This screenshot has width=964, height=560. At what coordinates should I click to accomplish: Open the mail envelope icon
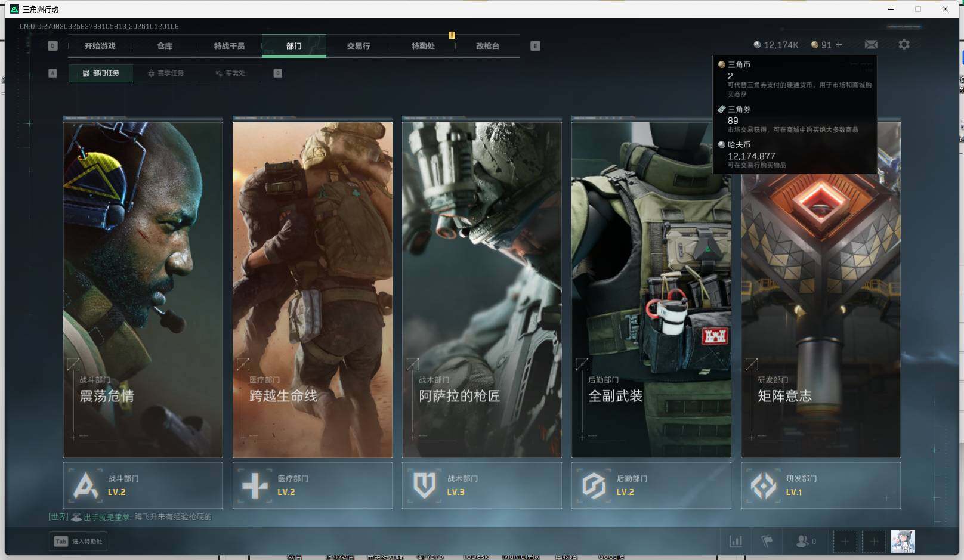871,45
